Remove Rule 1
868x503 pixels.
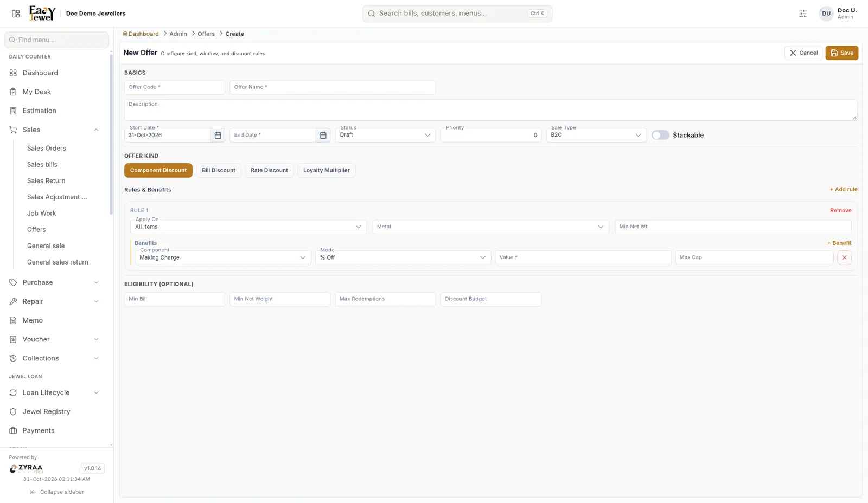coord(841,210)
